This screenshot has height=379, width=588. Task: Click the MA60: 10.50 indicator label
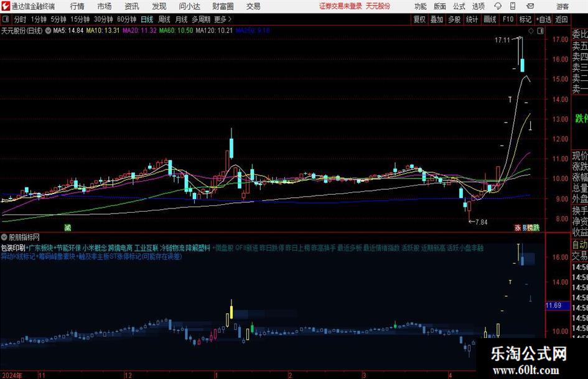tap(176, 30)
